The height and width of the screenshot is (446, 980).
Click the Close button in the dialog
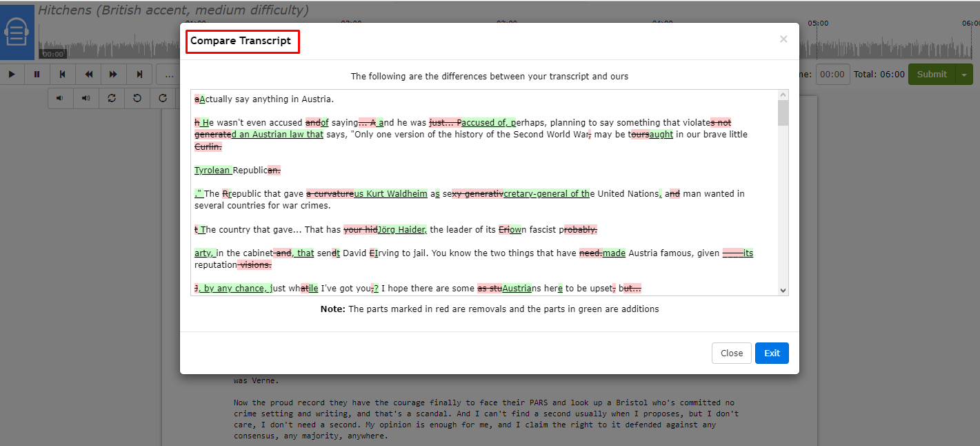732,353
